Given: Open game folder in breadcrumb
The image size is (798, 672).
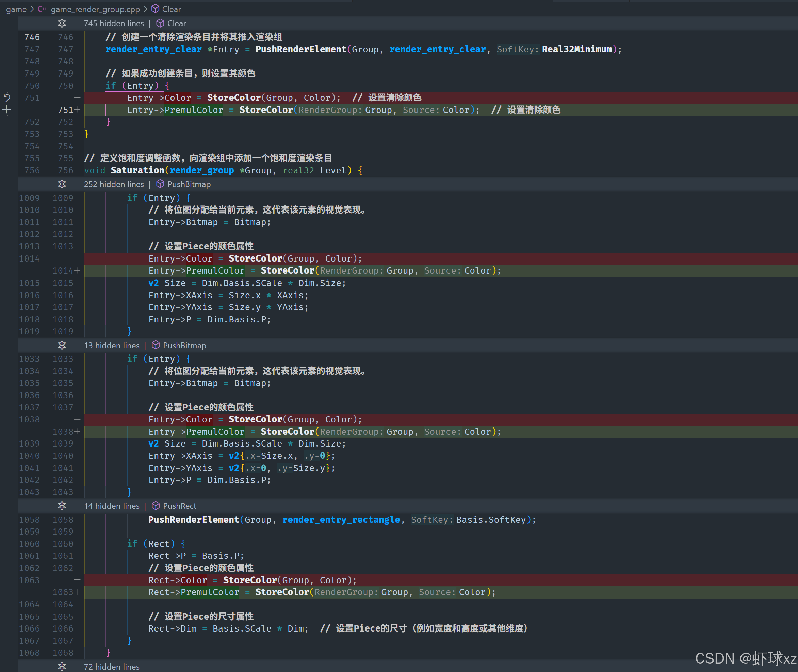Looking at the screenshot, I should 16,9.
